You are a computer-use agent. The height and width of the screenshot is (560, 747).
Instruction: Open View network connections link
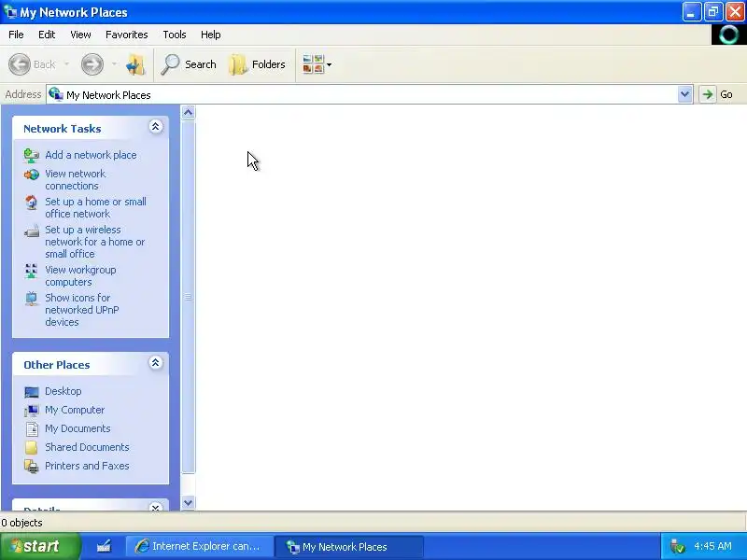[76, 179]
